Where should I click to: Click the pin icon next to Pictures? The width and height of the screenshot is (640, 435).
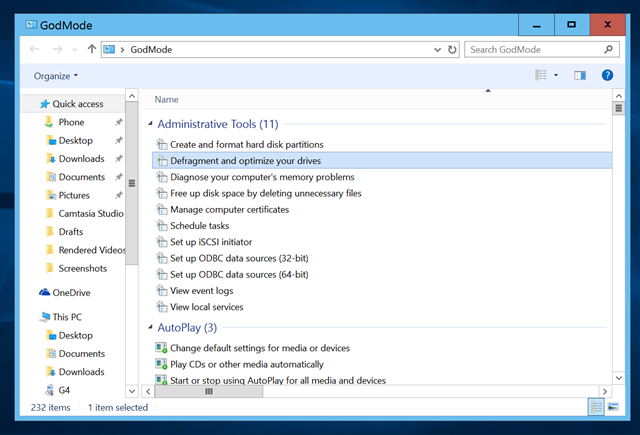click(118, 195)
